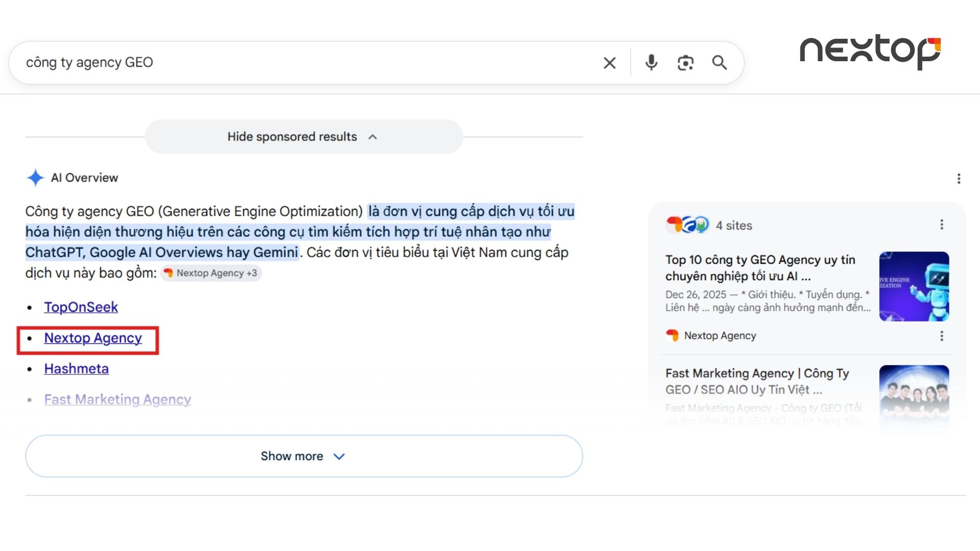980x551 pixels.
Task: Click the robot thumbnail of Top 10 GEO result
Action: 914,286
